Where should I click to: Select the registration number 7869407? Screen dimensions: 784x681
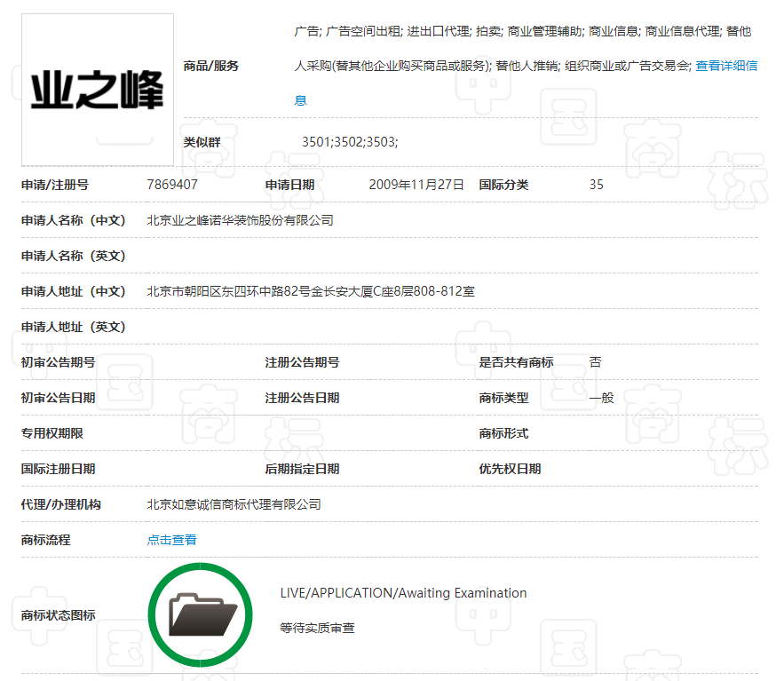click(171, 185)
